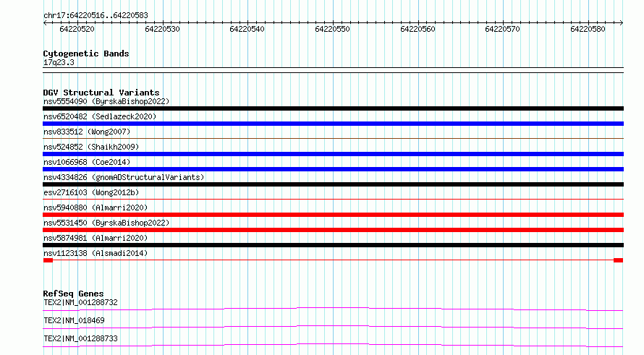The width and height of the screenshot is (644, 355).
Task: Click the chr17:64220516..64220583 region label
Action: (96, 15)
